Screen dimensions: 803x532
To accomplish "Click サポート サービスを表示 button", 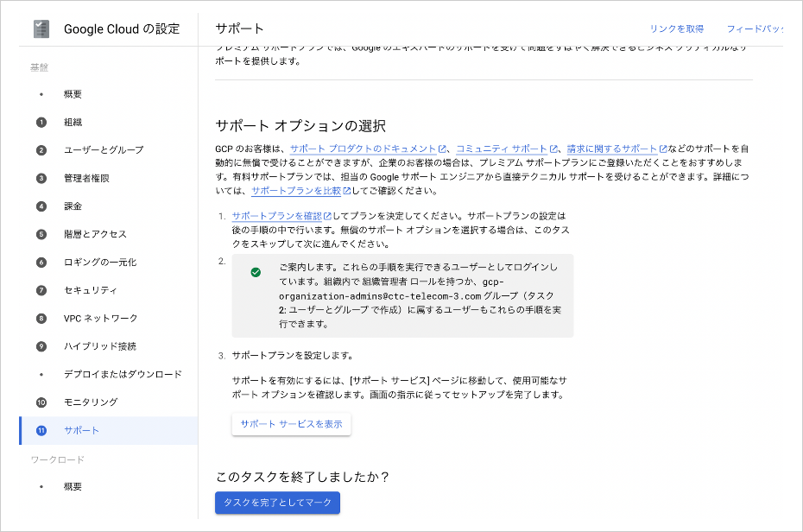I will [291, 424].
